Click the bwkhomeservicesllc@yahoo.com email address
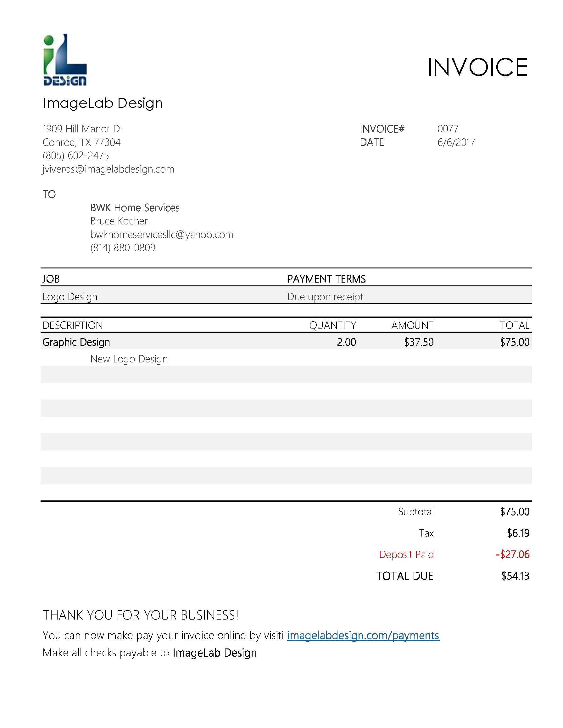 (x=162, y=235)
